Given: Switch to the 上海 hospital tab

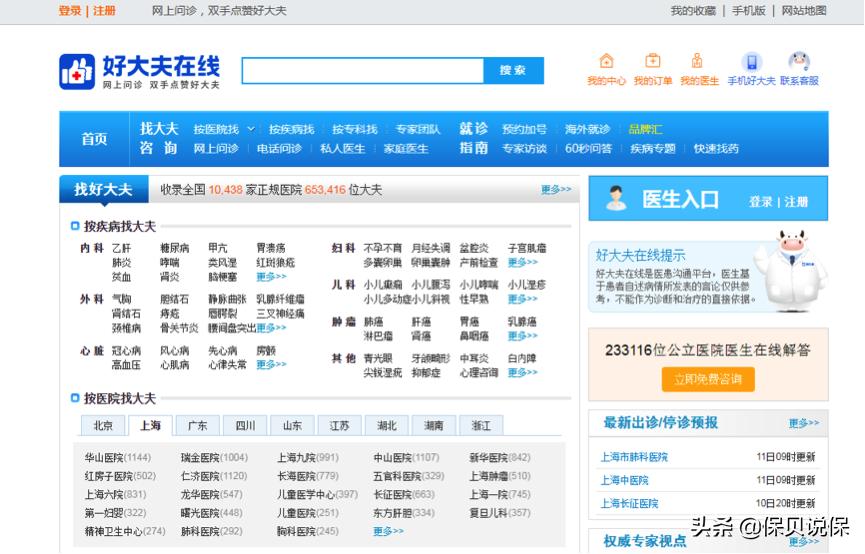Looking at the screenshot, I should click(150, 425).
